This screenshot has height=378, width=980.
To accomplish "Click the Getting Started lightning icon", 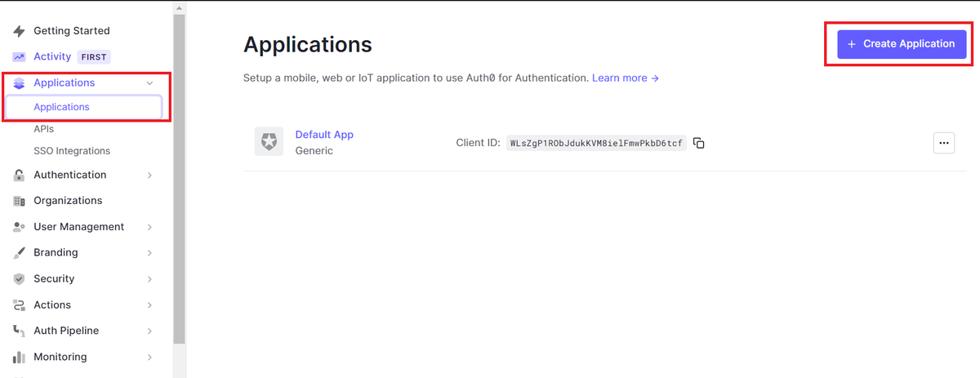I will (19, 31).
